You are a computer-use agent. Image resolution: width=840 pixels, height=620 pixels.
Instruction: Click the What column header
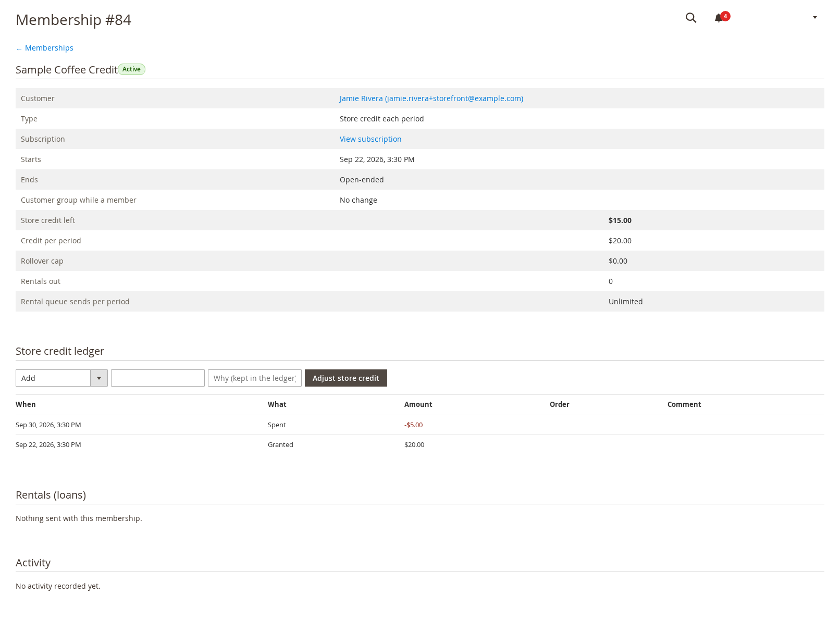coord(277,404)
